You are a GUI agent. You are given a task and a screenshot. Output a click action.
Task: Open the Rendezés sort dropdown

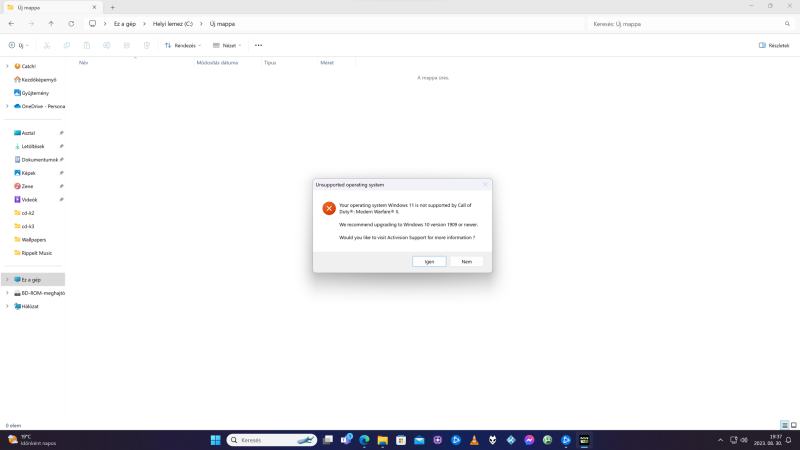[183, 45]
